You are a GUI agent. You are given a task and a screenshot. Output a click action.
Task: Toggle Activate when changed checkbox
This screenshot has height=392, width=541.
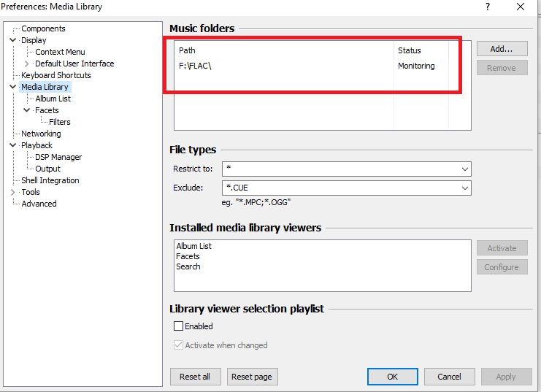[x=179, y=345]
